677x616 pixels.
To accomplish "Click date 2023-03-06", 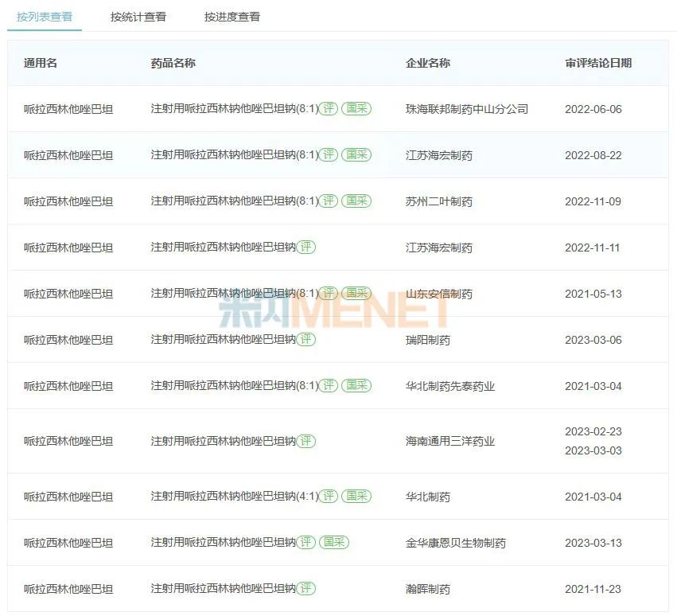I will [x=593, y=340].
